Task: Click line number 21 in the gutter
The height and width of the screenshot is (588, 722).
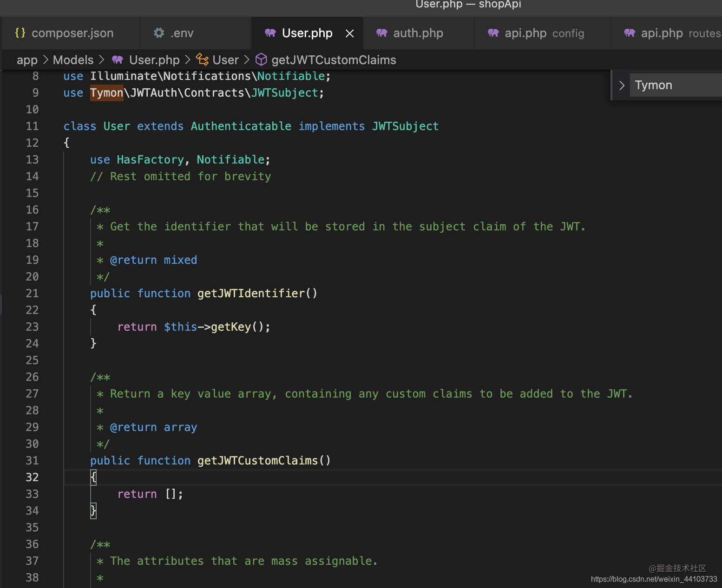Action: [x=32, y=294]
